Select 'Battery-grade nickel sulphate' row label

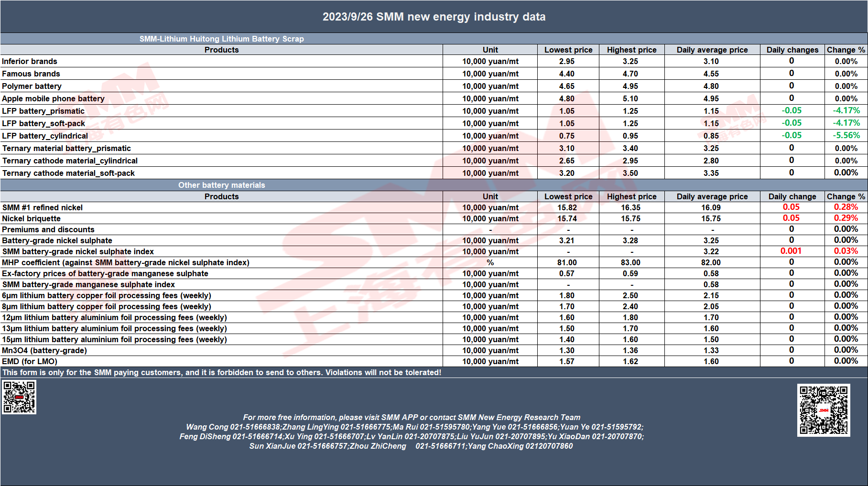click(57, 240)
